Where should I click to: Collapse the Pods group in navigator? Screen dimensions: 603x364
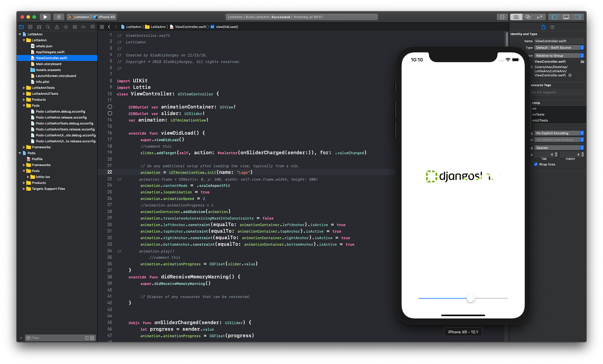coord(23,105)
